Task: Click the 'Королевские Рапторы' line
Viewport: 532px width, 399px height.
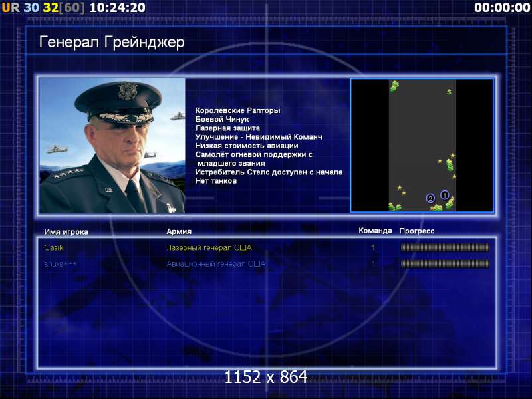Action: pyautogui.click(x=237, y=110)
